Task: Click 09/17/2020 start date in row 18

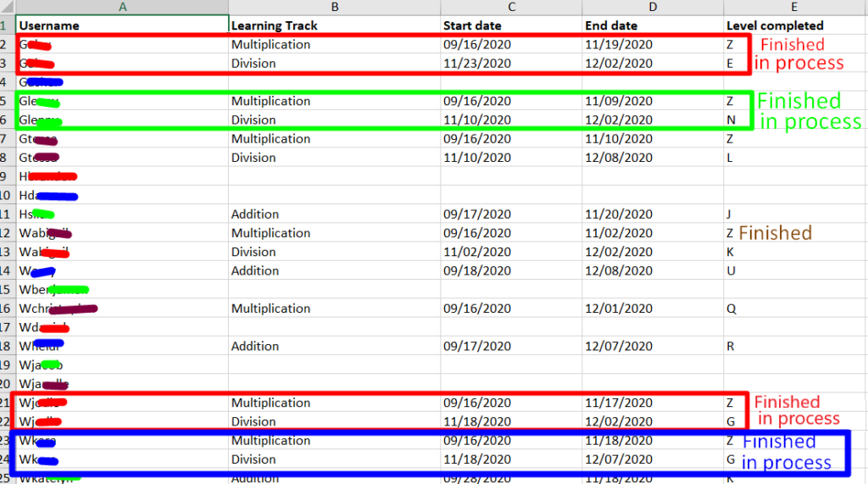Action: coord(511,346)
